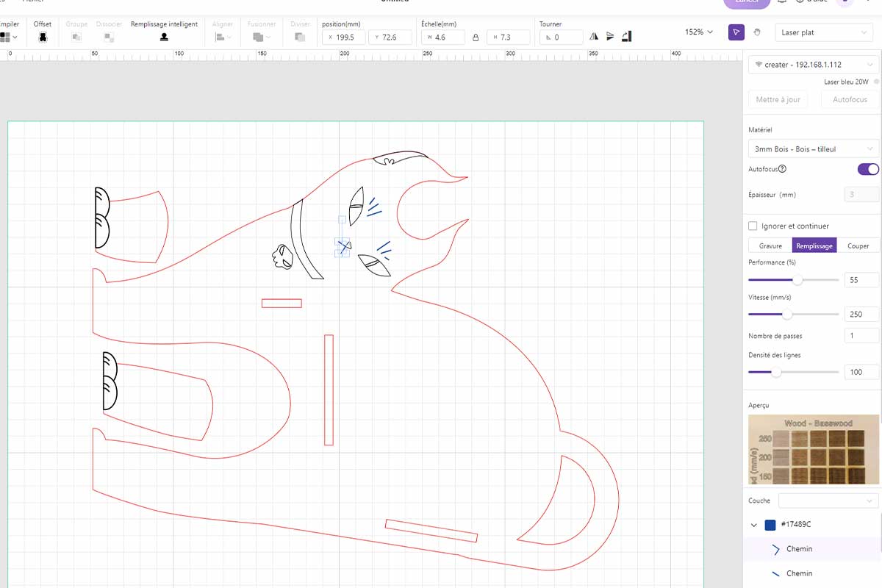Open the 152% zoom level dropdown
The image size is (882, 588).
699,32
